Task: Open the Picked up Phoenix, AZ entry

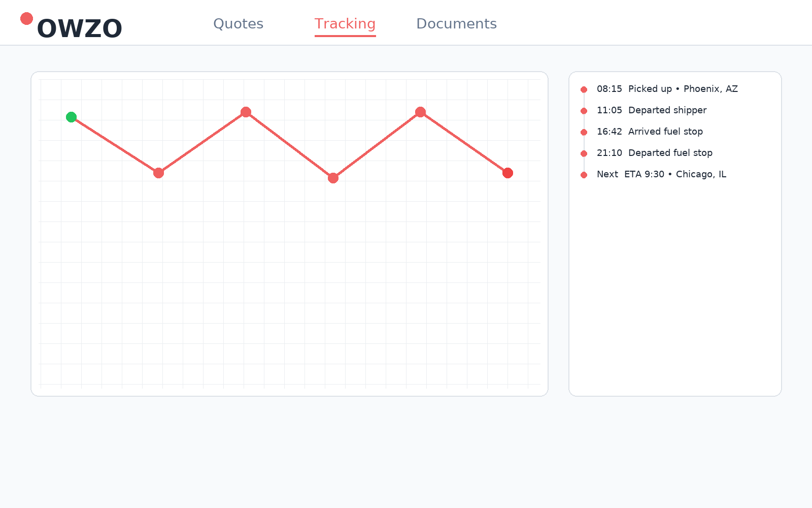Action: click(683, 89)
